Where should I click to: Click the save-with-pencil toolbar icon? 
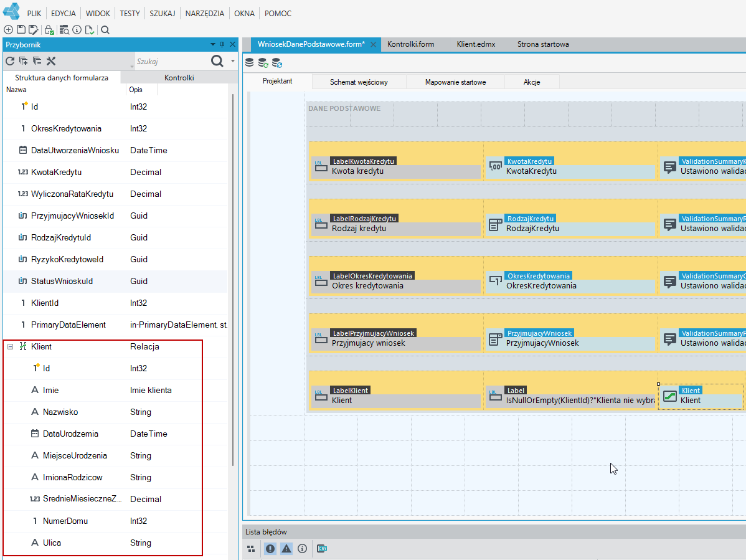tap(33, 30)
